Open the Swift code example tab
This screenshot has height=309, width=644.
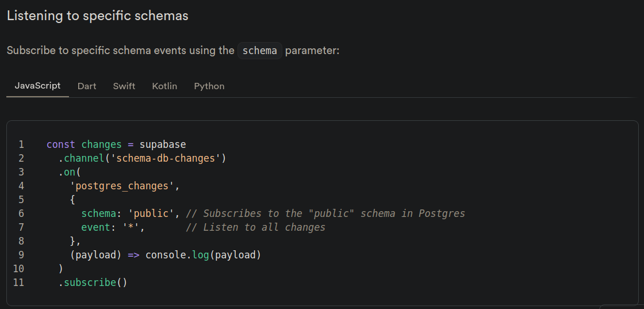(124, 86)
